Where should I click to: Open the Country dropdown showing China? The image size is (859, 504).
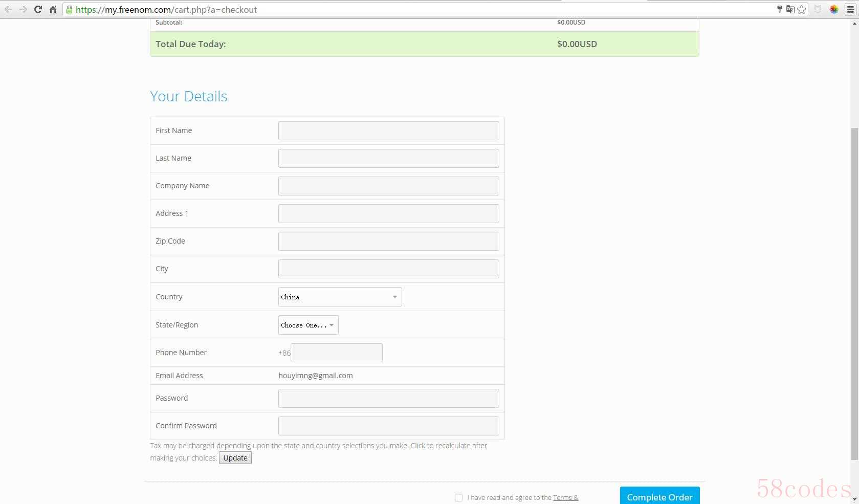(340, 297)
